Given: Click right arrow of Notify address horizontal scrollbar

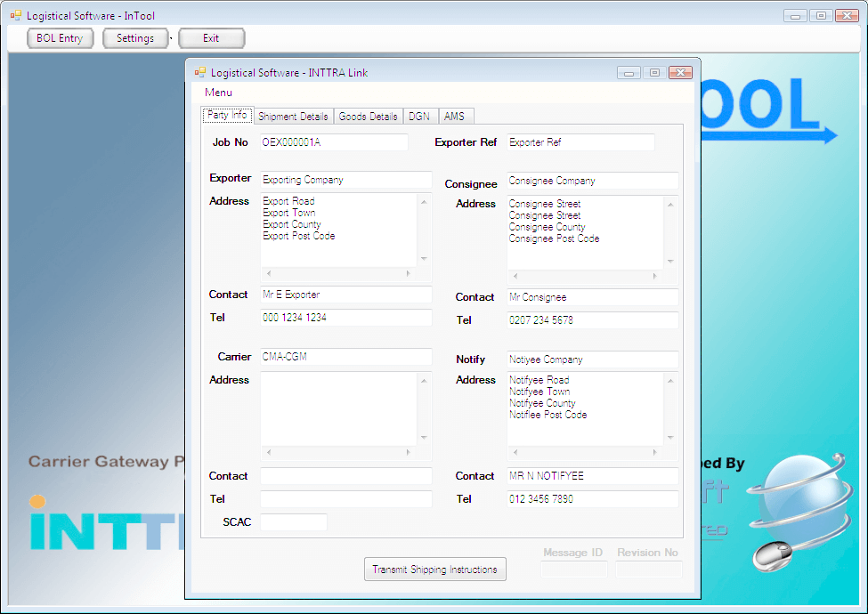Looking at the screenshot, I should tap(655, 452).
